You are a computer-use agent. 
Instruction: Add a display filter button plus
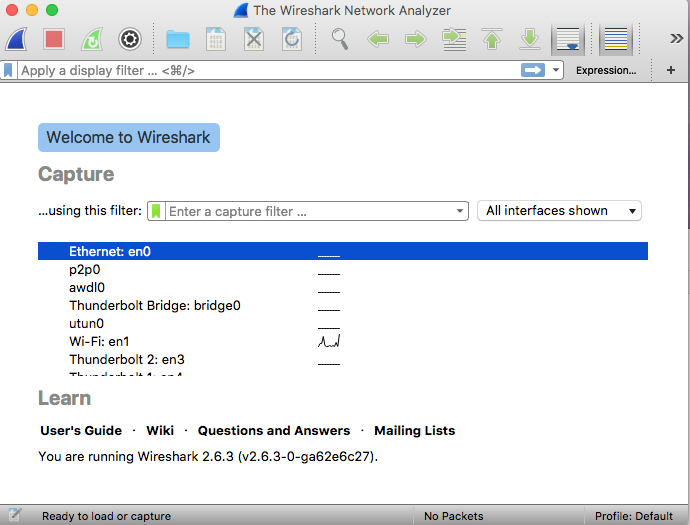click(671, 70)
